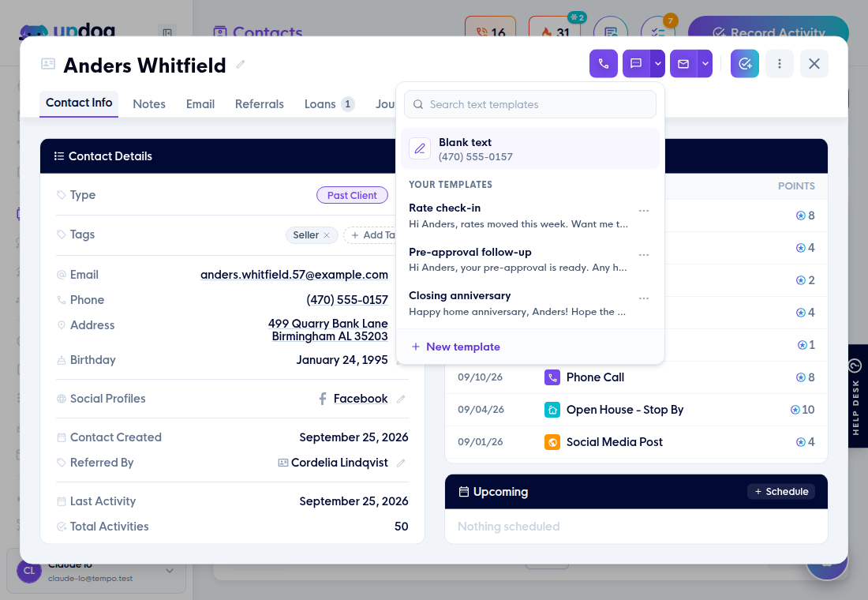Click the Phone Call activity row text
This screenshot has height=600, width=868.
coord(595,377)
